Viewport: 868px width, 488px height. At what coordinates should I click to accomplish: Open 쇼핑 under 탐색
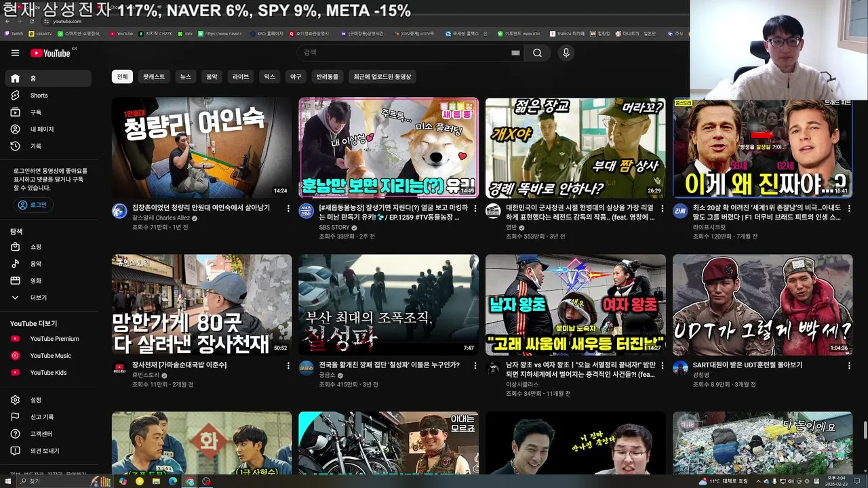47,247
